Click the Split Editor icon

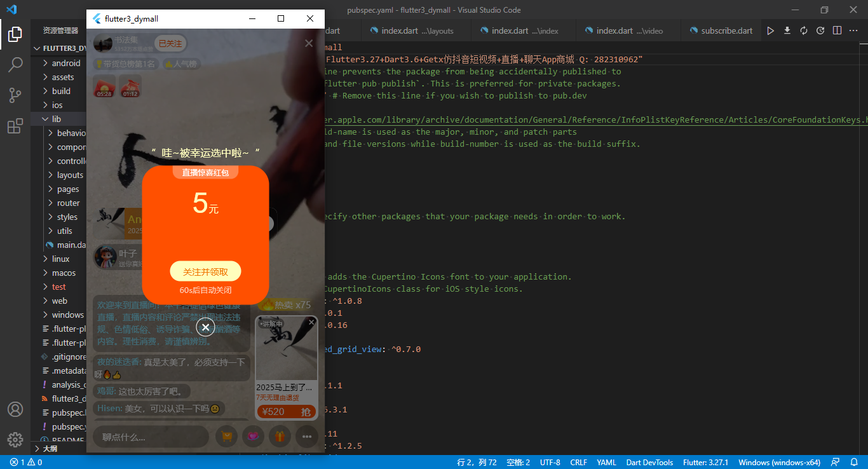pyautogui.click(x=837, y=31)
